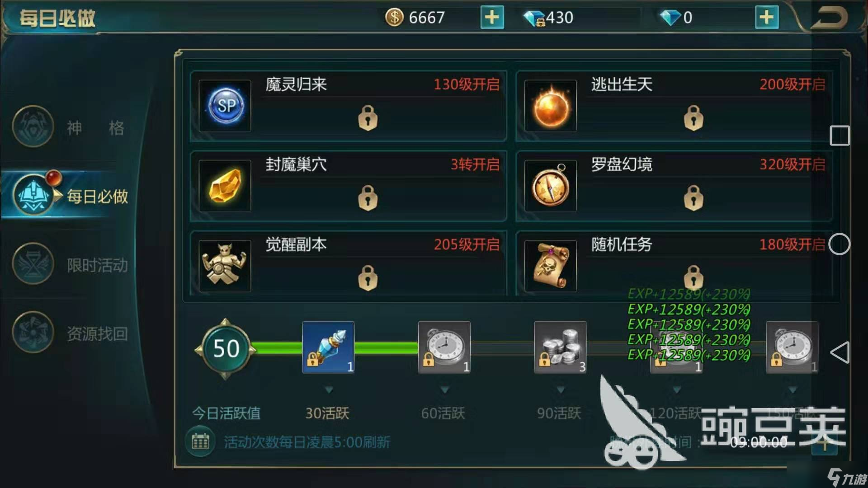Image resolution: width=868 pixels, height=488 pixels.
Task: Open the 魔灵归来 SP activity icon
Action: pos(225,106)
